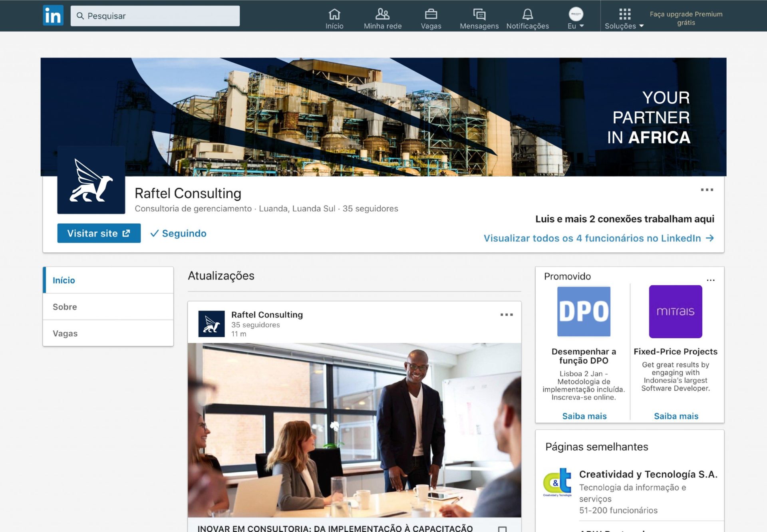Open the Notificações bell icon

pos(527,14)
